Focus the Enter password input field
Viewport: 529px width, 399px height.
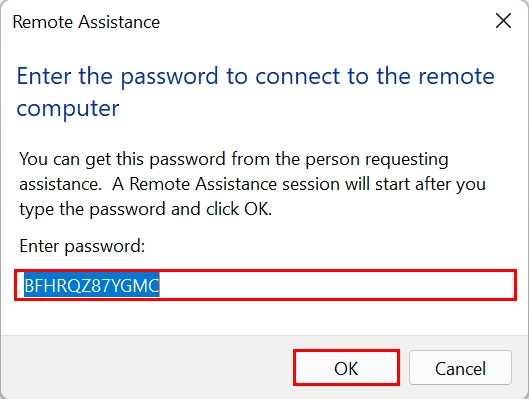tap(265, 285)
